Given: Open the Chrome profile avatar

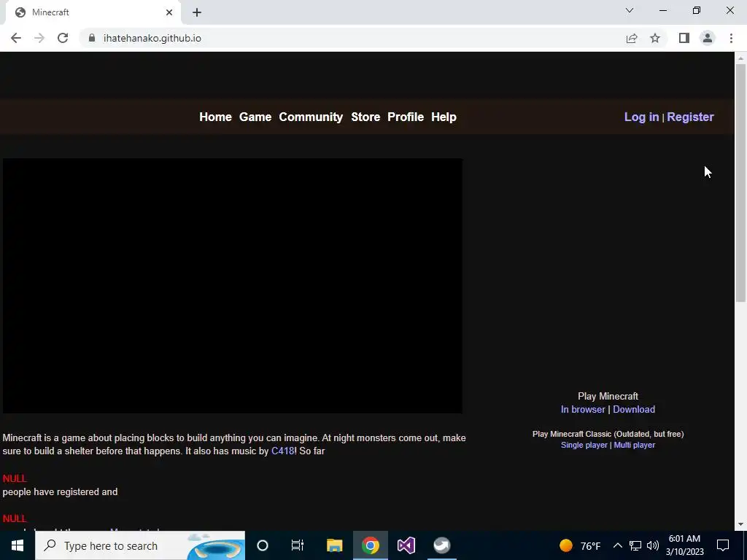Looking at the screenshot, I should [x=708, y=38].
